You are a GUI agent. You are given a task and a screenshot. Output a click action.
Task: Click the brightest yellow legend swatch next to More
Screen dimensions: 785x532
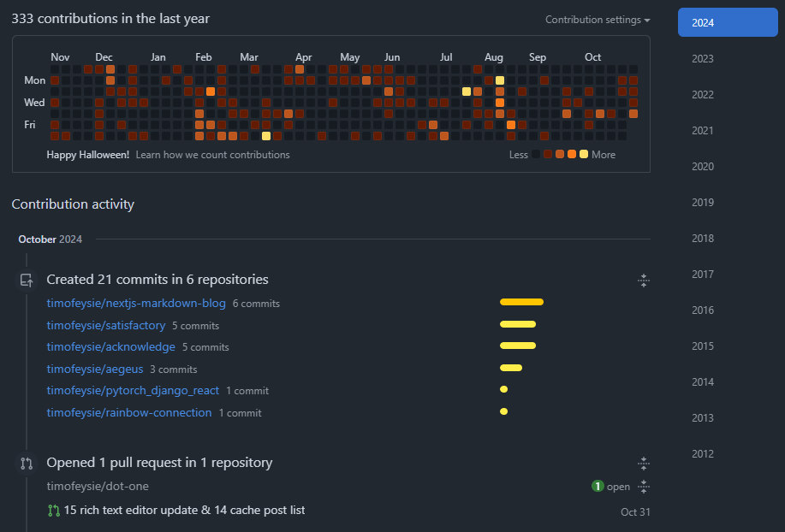[x=584, y=154]
